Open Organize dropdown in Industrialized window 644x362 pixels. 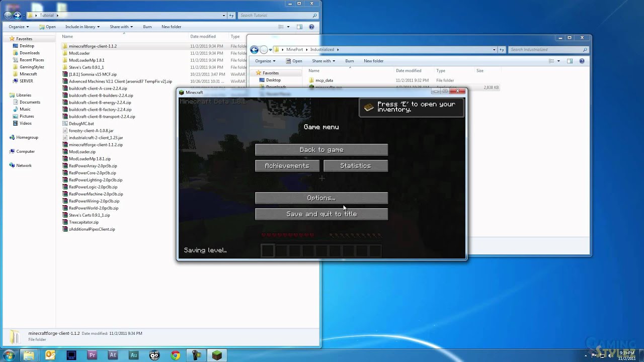[265, 61]
